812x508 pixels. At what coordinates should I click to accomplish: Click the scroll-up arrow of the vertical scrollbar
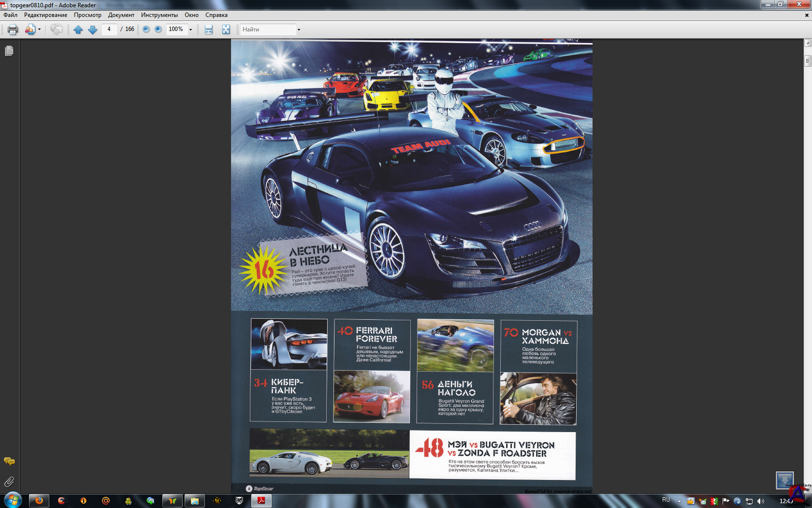click(x=808, y=43)
